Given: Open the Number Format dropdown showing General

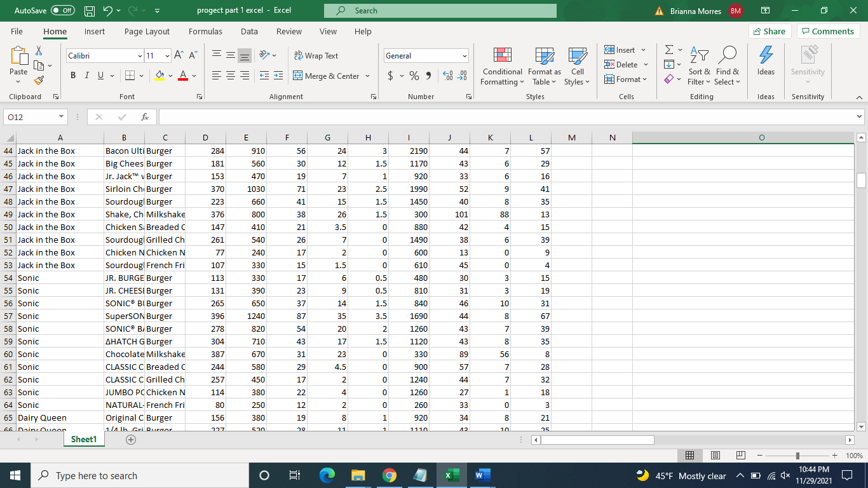Looking at the screenshot, I should 426,55.
